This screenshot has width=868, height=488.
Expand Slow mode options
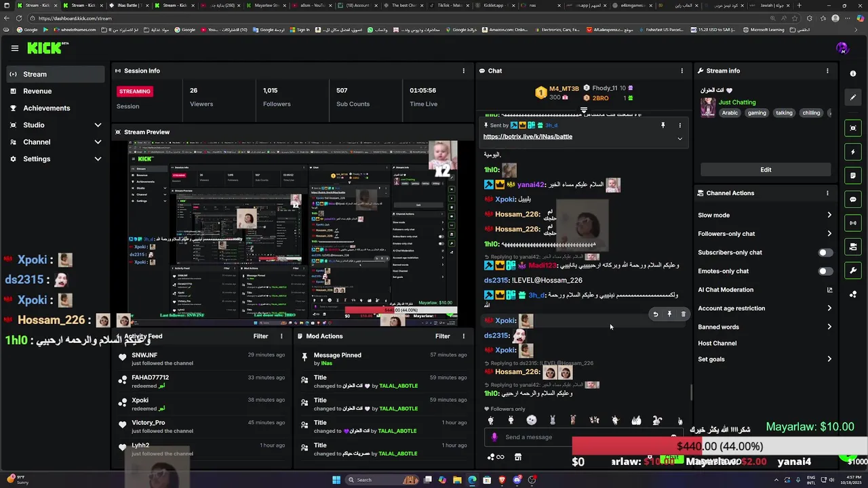click(829, 216)
